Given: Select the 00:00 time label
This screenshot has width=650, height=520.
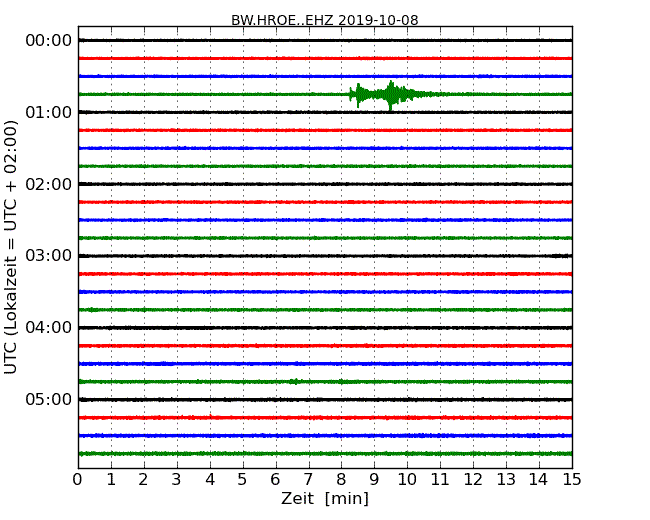Looking at the screenshot, I should click(x=49, y=41).
